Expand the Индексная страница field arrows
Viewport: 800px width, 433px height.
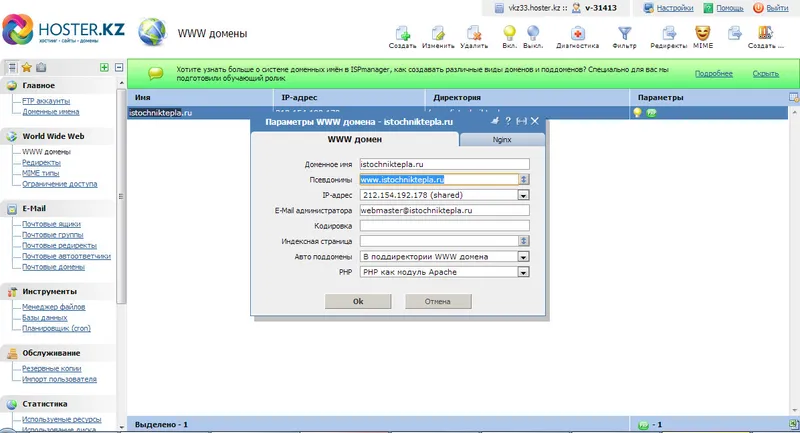coord(524,241)
